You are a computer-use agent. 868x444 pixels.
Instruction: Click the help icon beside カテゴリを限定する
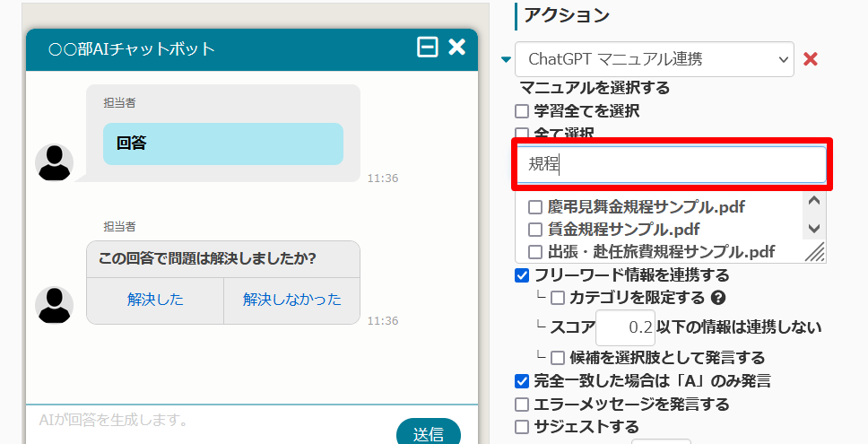pos(717,298)
